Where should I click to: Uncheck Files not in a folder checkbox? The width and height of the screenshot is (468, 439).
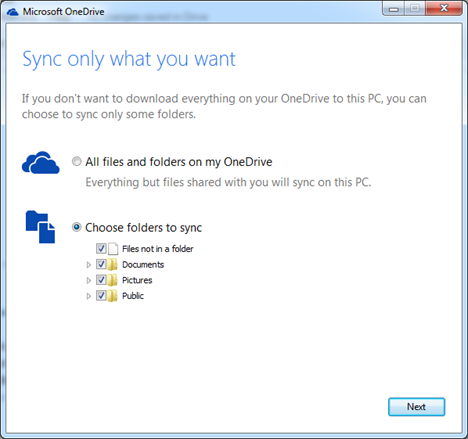pos(101,248)
